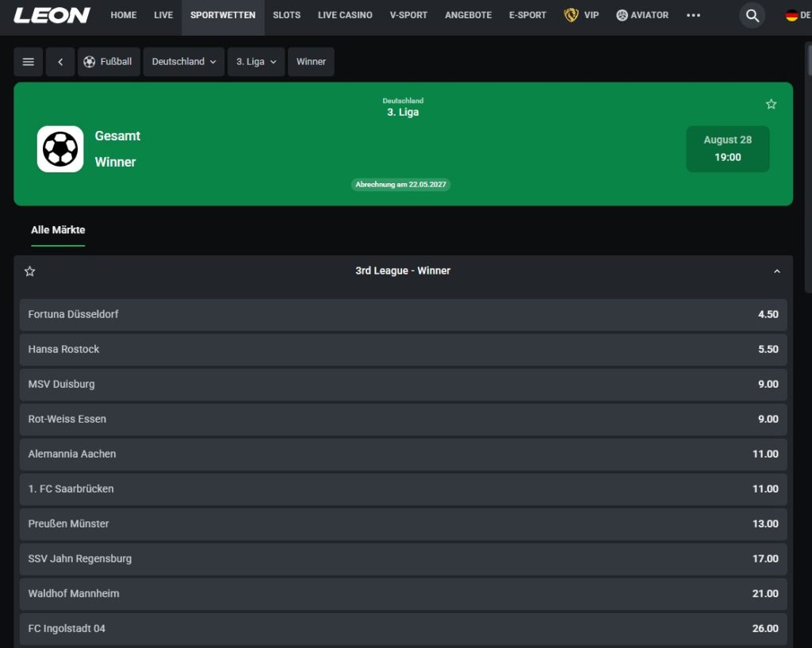Click the Winner breadcrumb button
Screen dimensions: 812x648
click(x=311, y=62)
